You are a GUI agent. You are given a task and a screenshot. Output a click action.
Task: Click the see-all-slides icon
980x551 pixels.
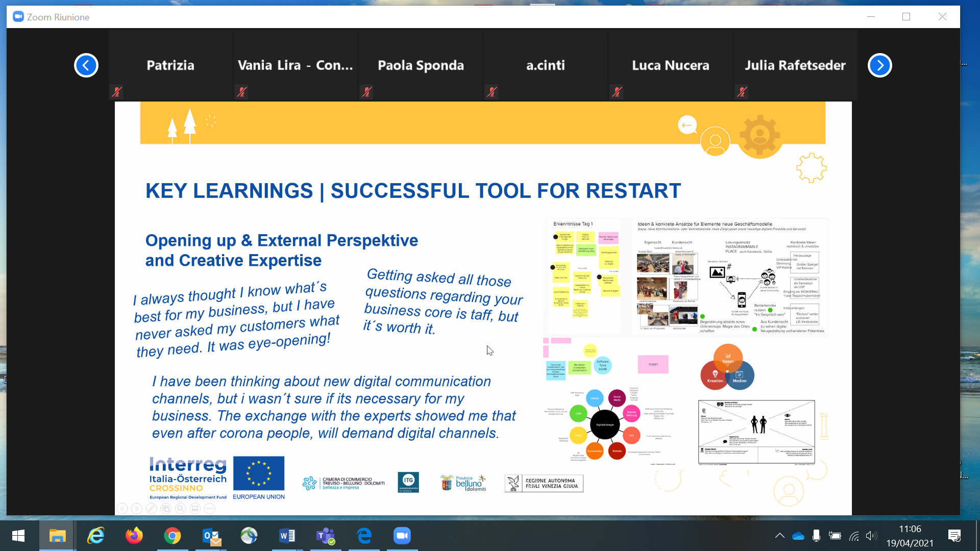(x=166, y=508)
